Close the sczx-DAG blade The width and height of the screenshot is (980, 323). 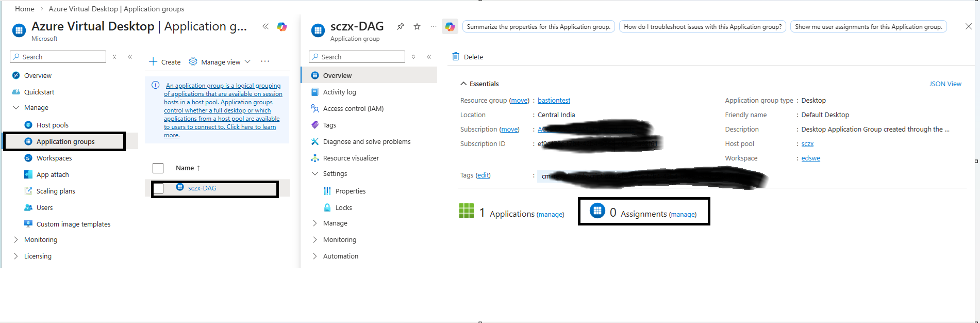[969, 26]
